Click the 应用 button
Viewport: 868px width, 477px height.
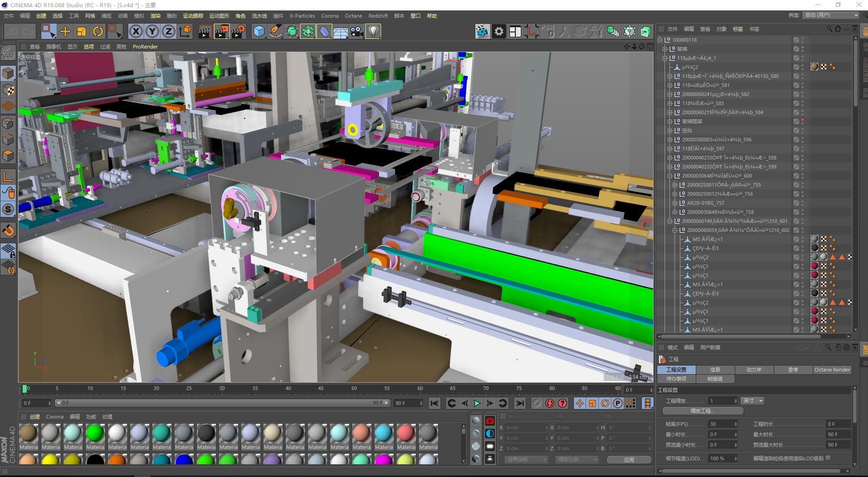[x=629, y=459]
